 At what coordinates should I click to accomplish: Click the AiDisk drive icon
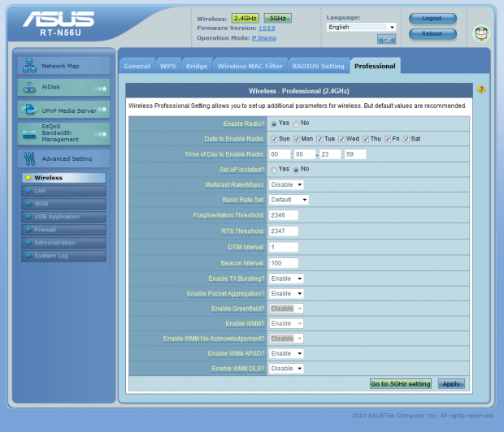[29, 87]
